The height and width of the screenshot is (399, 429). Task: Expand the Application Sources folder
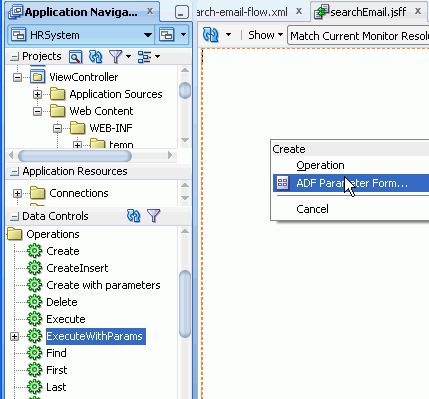pos(37,94)
